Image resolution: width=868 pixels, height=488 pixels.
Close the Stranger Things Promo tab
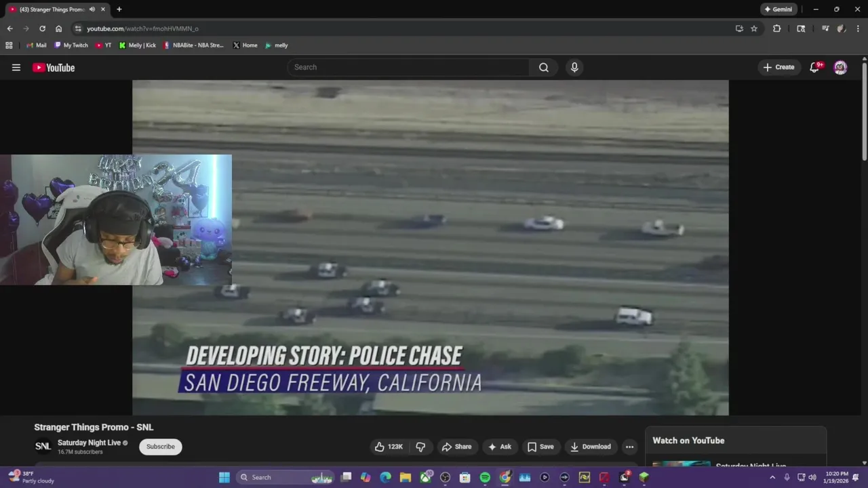(104, 9)
